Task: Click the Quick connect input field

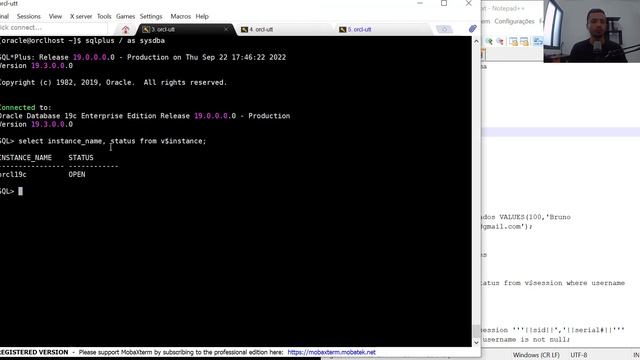Action: 53,28
